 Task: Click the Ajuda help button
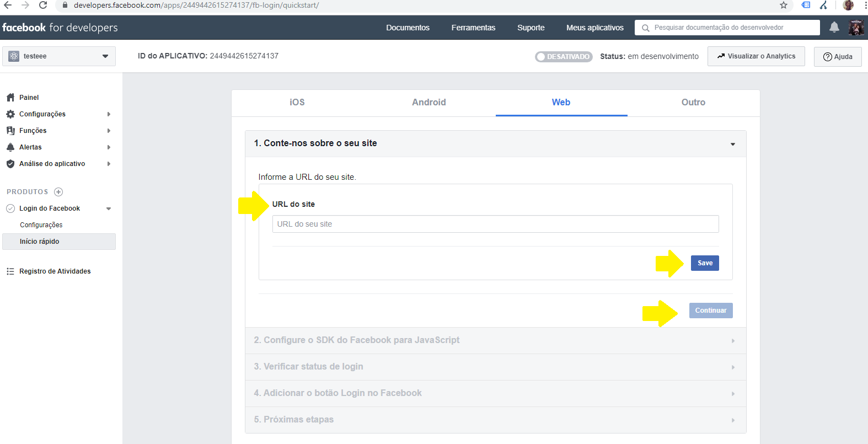[x=838, y=57]
